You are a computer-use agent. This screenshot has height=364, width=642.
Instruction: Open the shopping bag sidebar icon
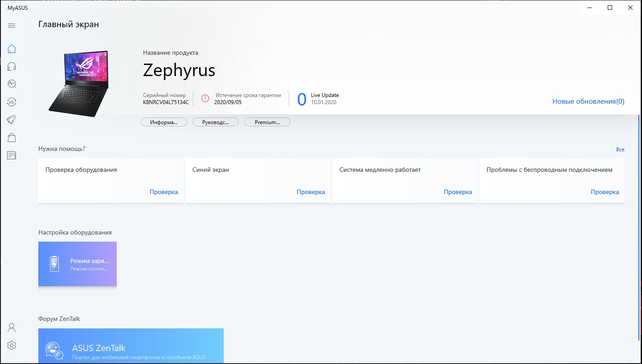[12, 138]
